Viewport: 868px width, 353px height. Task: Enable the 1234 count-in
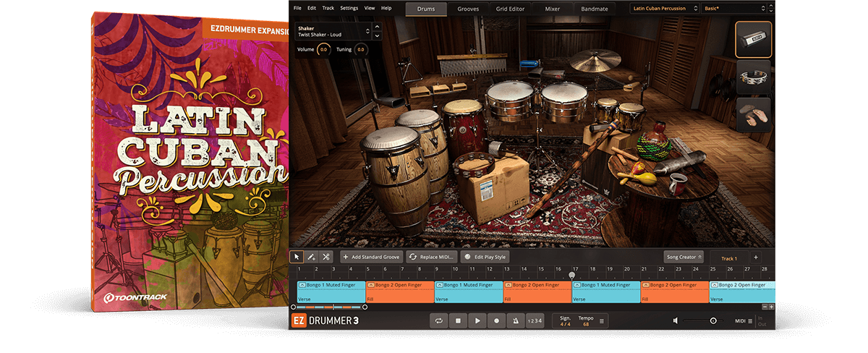(x=534, y=320)
